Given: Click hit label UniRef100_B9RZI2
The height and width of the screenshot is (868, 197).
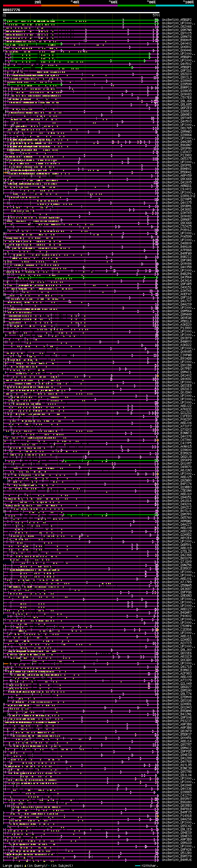Looking at the screenshot, I should 177,257.
